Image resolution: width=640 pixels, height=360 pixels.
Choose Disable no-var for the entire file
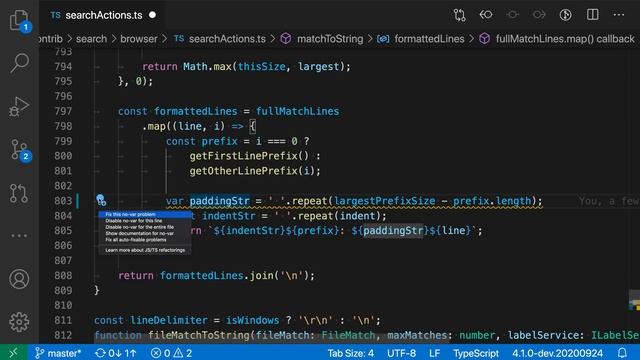[145, 227]
